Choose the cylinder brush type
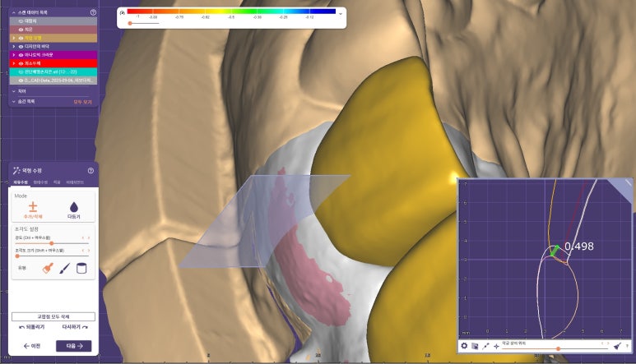Viewport: 636px width, 364px height. point(81,268)
